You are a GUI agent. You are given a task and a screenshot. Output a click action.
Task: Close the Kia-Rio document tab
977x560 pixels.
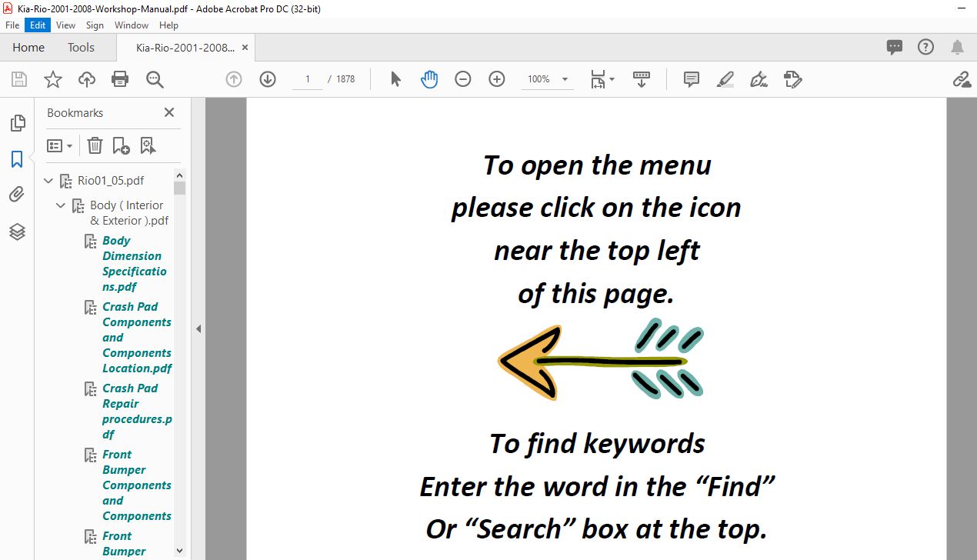click(245, 48)
